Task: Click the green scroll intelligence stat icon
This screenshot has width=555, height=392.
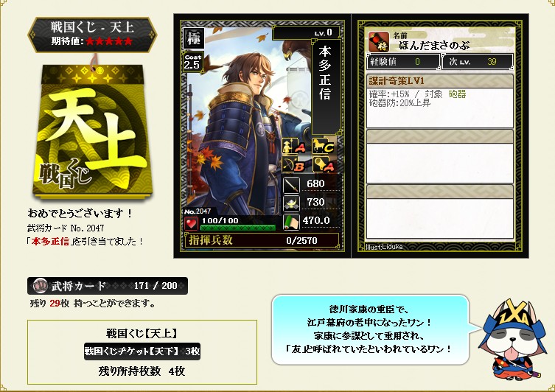Action: pyautogui.click(x=291, y=222)
